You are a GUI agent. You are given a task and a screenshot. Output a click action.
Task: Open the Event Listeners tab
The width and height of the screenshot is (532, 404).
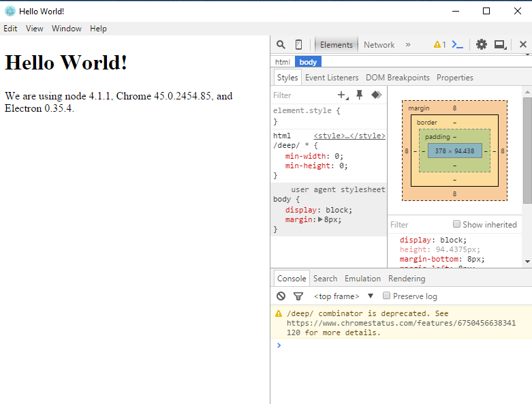pyautogui.click(x=332, y=78)
